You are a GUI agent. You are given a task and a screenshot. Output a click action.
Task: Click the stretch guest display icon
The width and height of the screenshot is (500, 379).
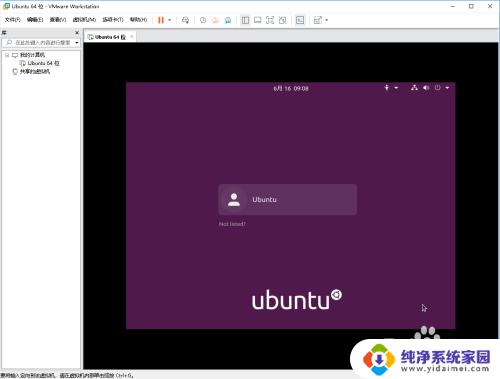pos(318,20)
